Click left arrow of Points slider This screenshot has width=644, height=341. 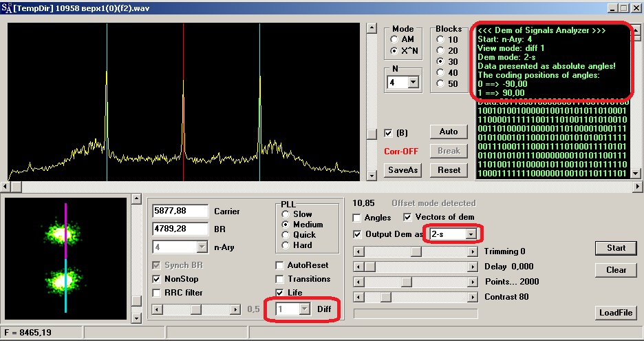(x=358, y=282)
